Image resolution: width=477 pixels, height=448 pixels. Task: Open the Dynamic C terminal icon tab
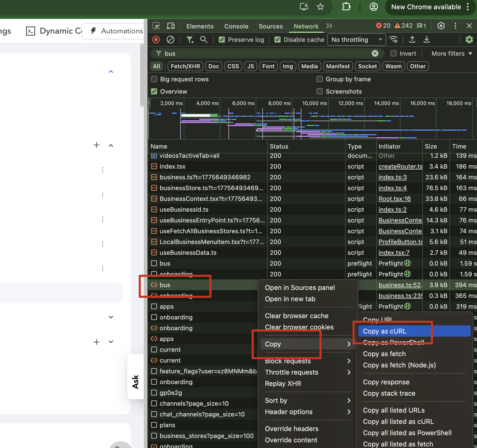click(31, 31)
